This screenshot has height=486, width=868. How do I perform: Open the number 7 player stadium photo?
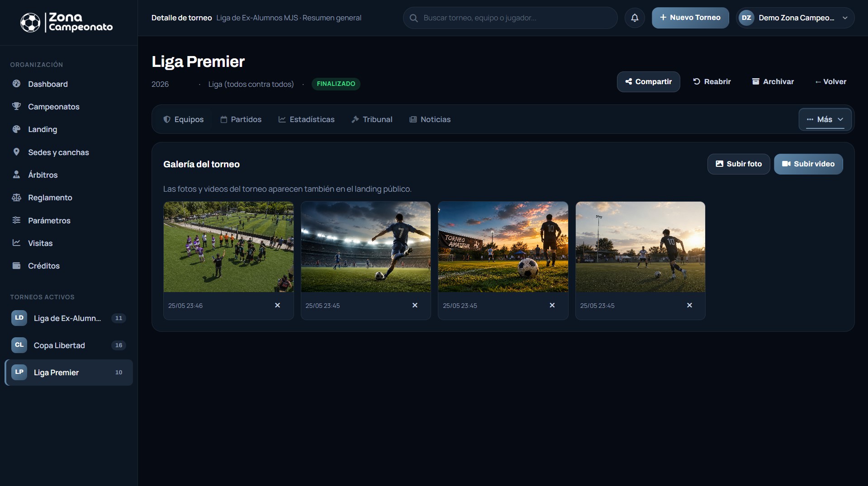click(x=366, y=247)
